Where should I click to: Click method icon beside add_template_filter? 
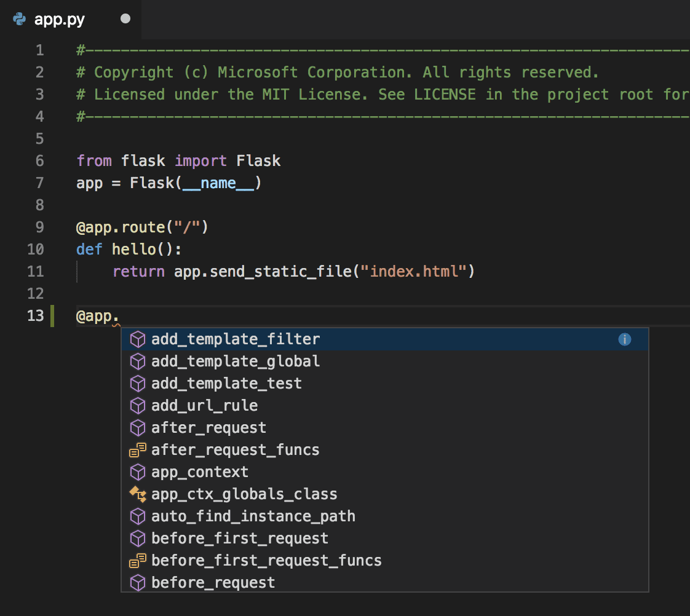138,339
